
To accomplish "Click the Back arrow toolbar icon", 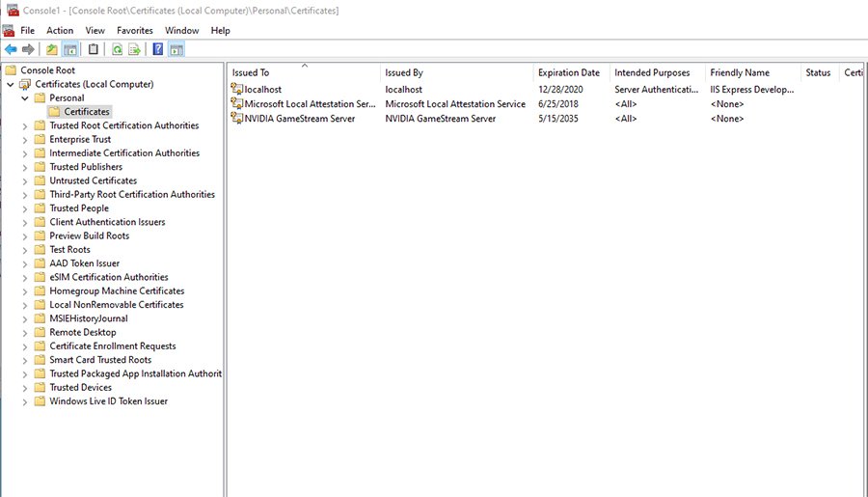I will [11, 49].
